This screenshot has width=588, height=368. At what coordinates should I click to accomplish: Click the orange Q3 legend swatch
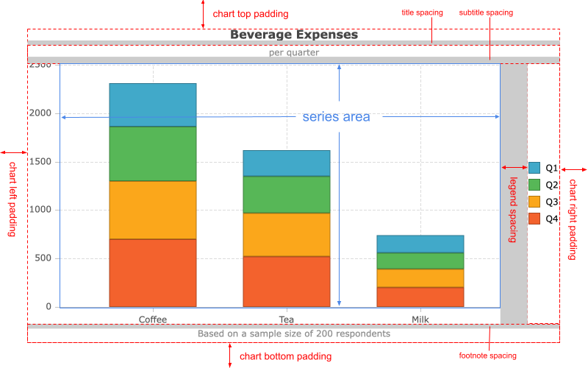pos(534,202)
